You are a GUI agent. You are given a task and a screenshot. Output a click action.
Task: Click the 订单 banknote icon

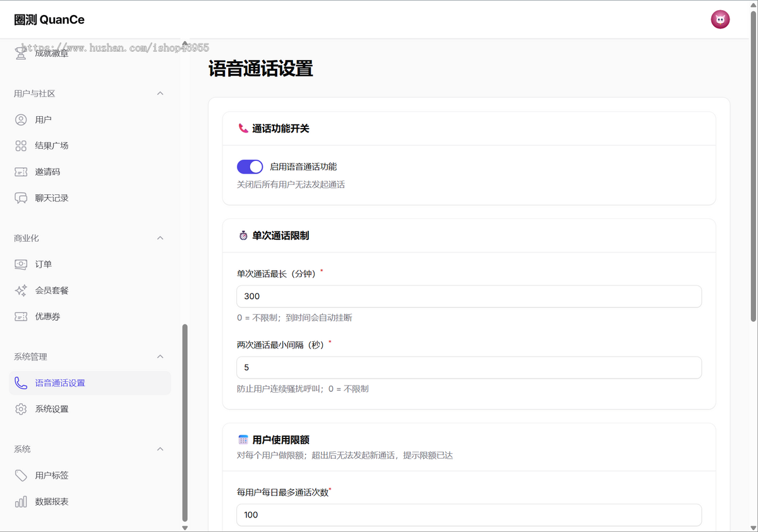tap(21, 264)
